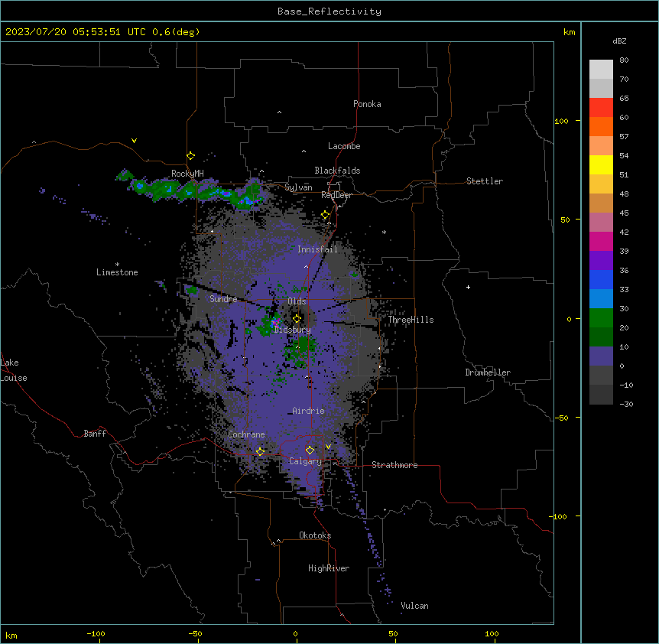This screenshot has width=659, height=644.
Task: Click the HighRiver label
Action: click(x=329, y=568)
